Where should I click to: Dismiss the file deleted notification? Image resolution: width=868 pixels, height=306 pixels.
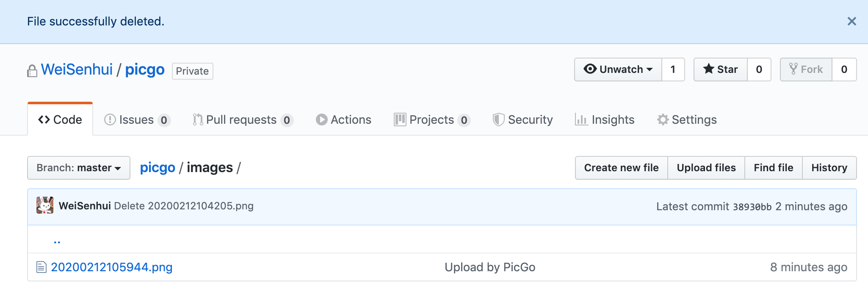851,21
